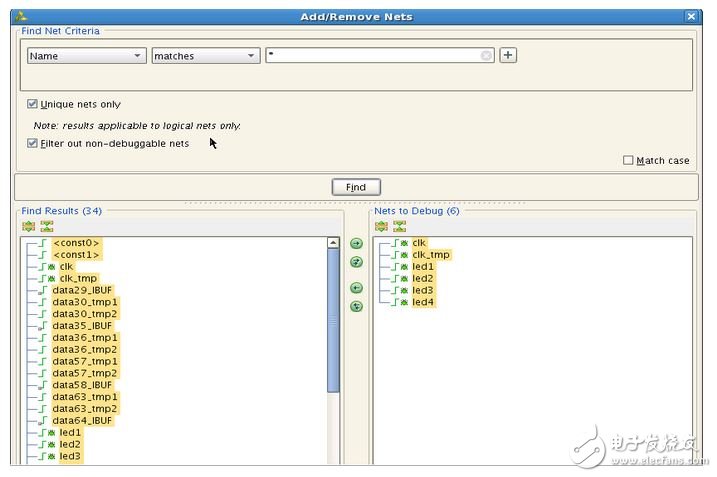The width and height of the screenshot is (717, 477).
Task: Click the add-all-nets arrow button
Action: [x=356, y=262]
